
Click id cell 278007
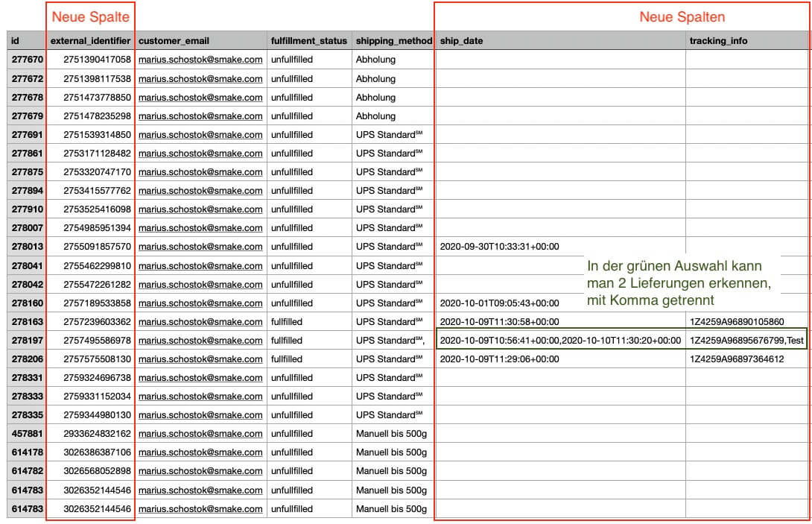point(26,228)
